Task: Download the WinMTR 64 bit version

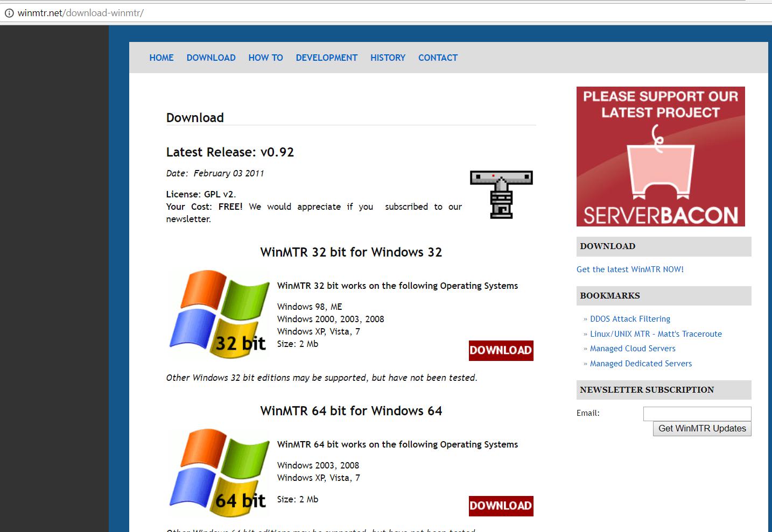Action: tap(501, 506)
